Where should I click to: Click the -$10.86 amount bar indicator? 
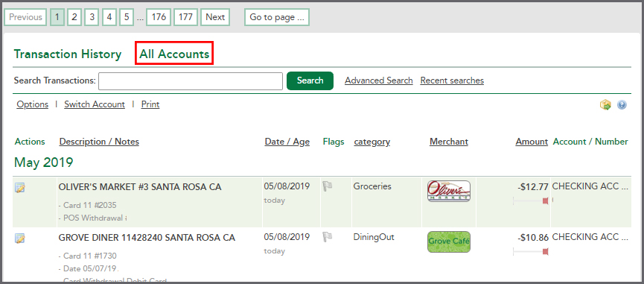tap(531, 251)
